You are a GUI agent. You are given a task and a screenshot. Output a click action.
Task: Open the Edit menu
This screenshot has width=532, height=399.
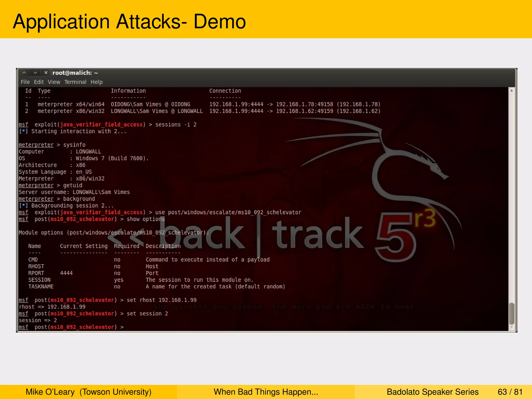point(39,82)
